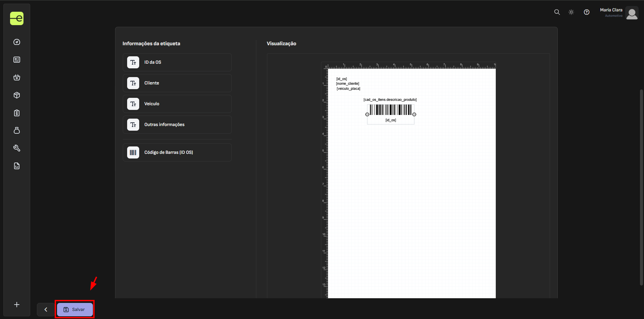The width and height of the screenshot is (644, 319).
Task: Toggle the light/dark theme sun icon
Action: [x=571, y=12]
